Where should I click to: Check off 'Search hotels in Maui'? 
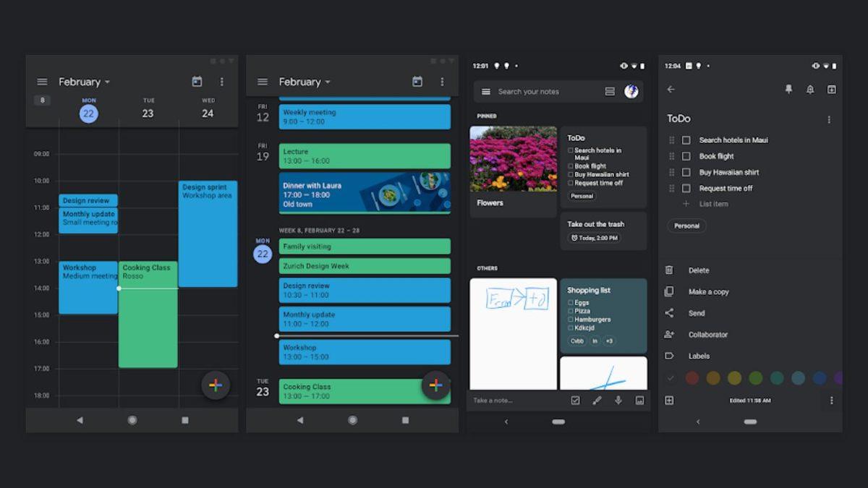tap(686, 140)
